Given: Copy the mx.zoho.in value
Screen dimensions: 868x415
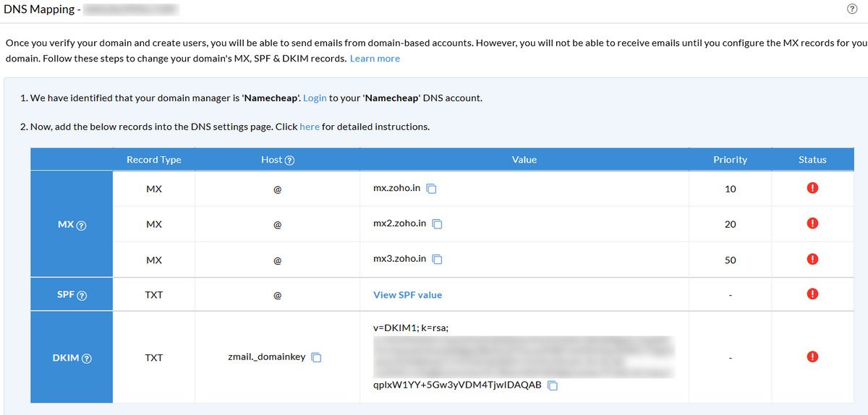Looking at the screenshot, I should [432, 189].
